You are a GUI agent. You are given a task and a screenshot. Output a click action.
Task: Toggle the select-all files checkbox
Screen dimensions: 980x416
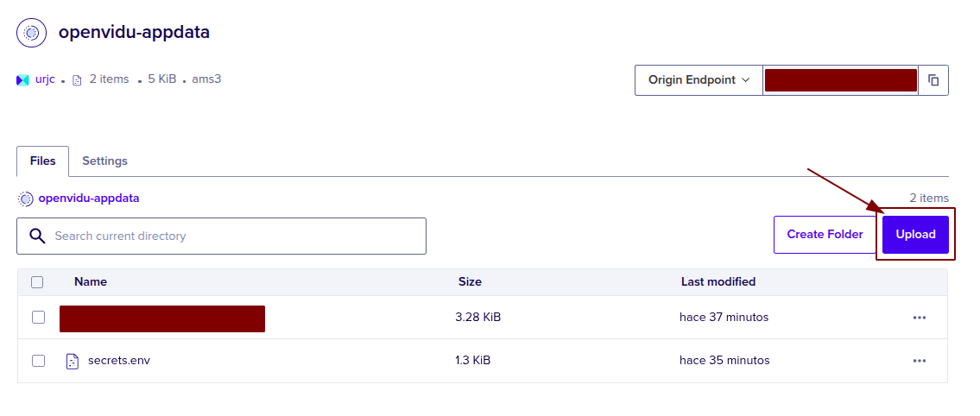tap(37, 281)
